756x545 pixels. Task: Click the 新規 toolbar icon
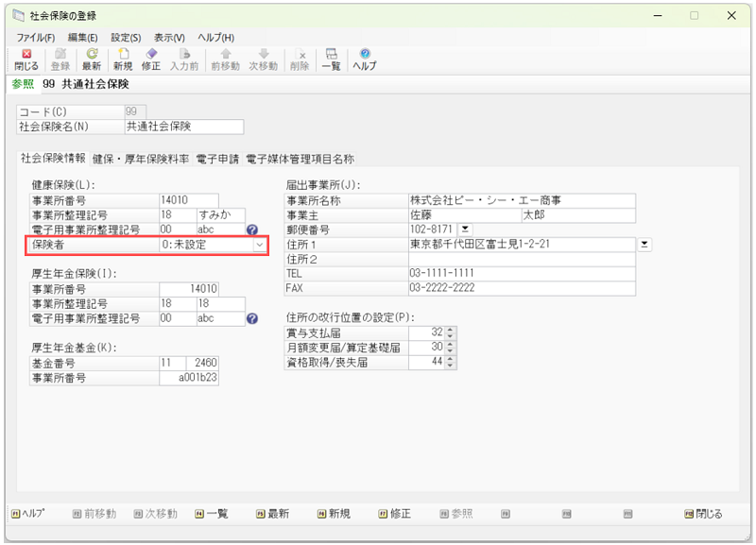click(123, 60)
